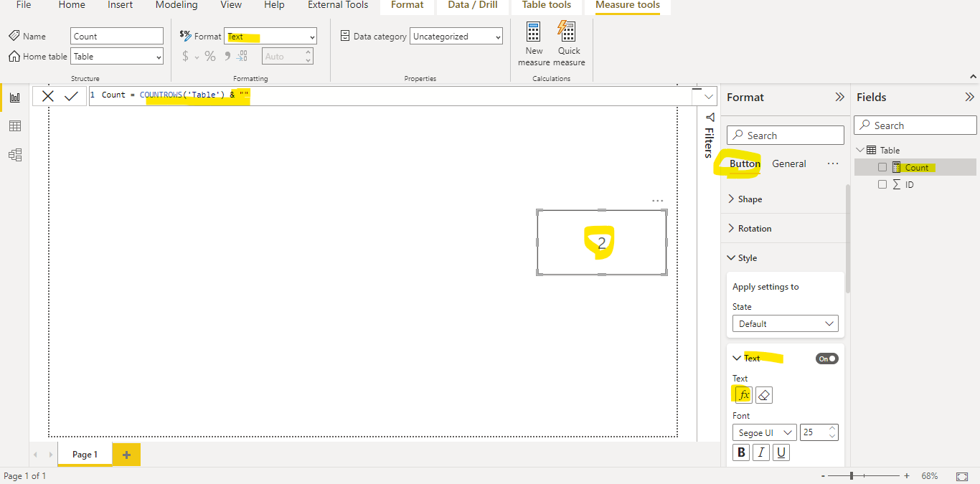This screenshot has height=484, width=980.
Task: Expand the formula bar chevron
Action: click(710, 96)
